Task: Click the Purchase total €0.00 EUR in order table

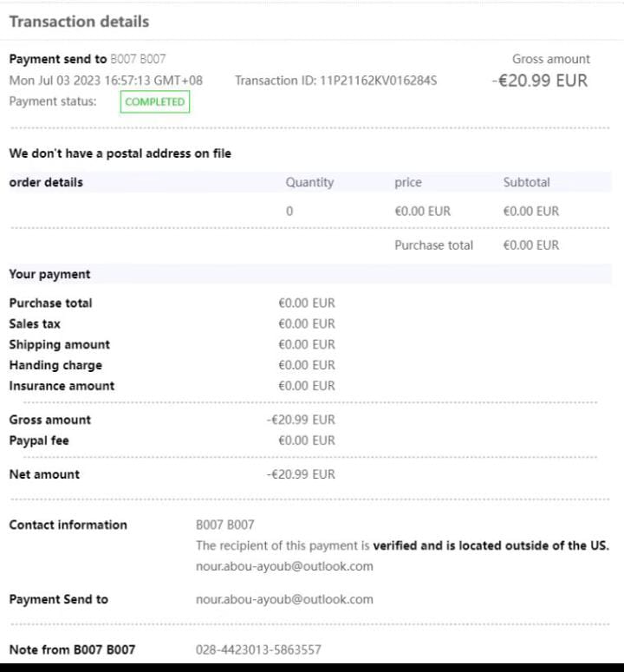Action: coord(530,245)
